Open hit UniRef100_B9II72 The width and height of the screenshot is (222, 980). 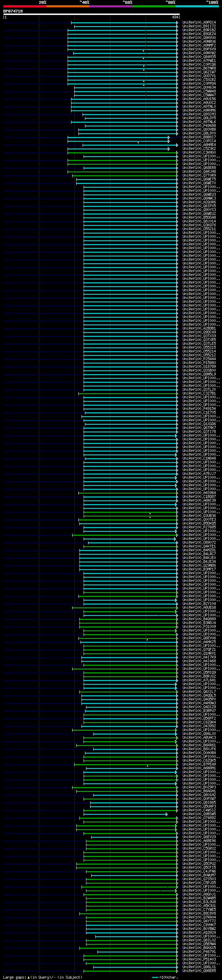click(199, 26)
